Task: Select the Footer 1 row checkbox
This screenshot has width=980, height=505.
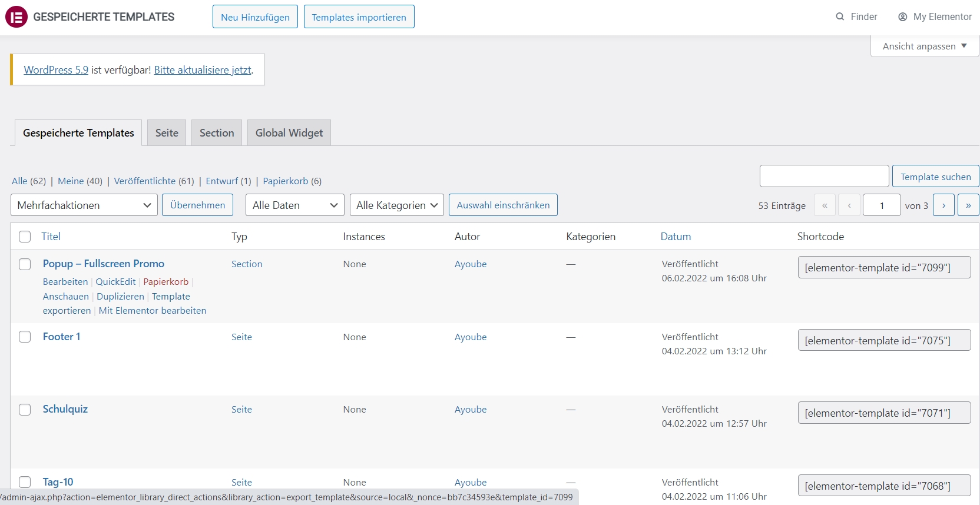Action: [x=25, y=337]
